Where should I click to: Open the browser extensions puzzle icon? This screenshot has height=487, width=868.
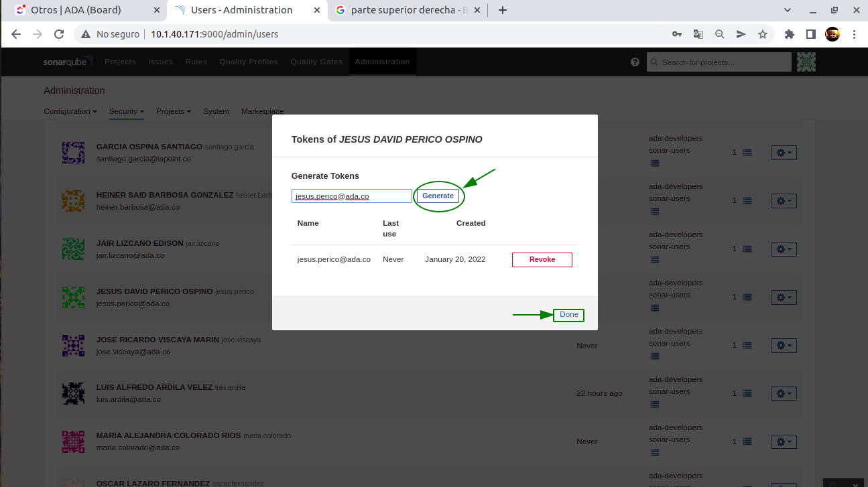(789, 34)
